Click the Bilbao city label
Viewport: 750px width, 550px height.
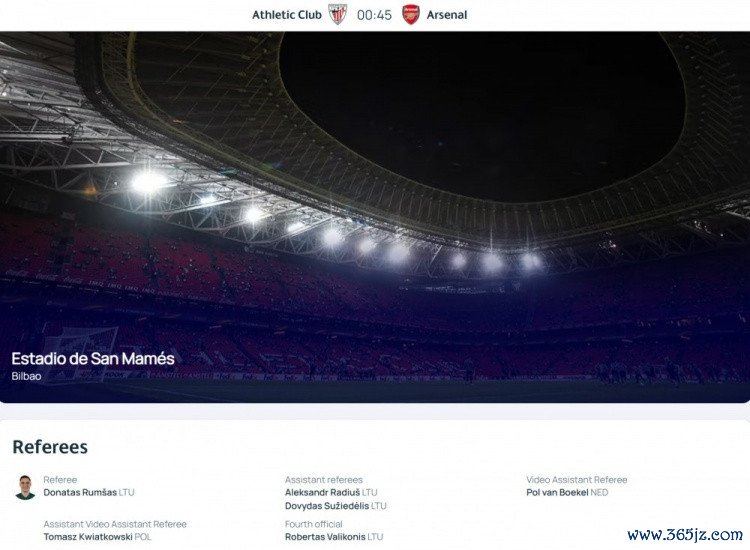coord(26,376)
